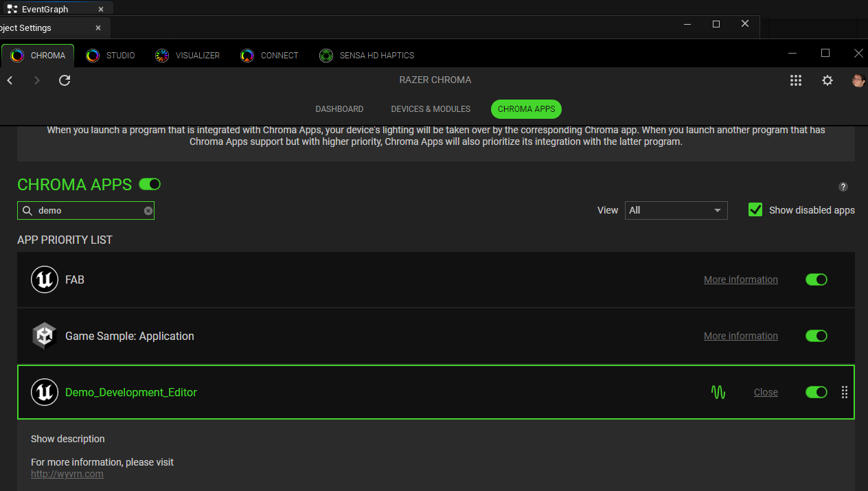Clear the demo search text
This screenshot has height=491, width=868.
click(148, 211)
